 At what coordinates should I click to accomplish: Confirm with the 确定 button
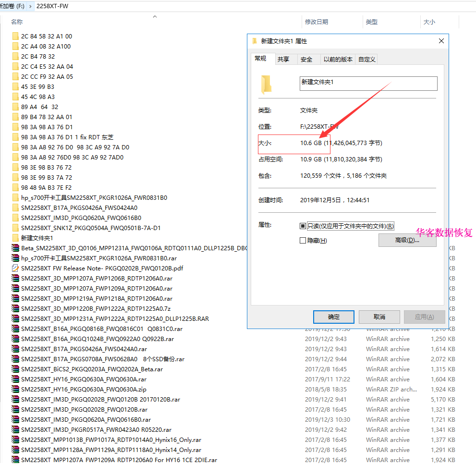334,317
